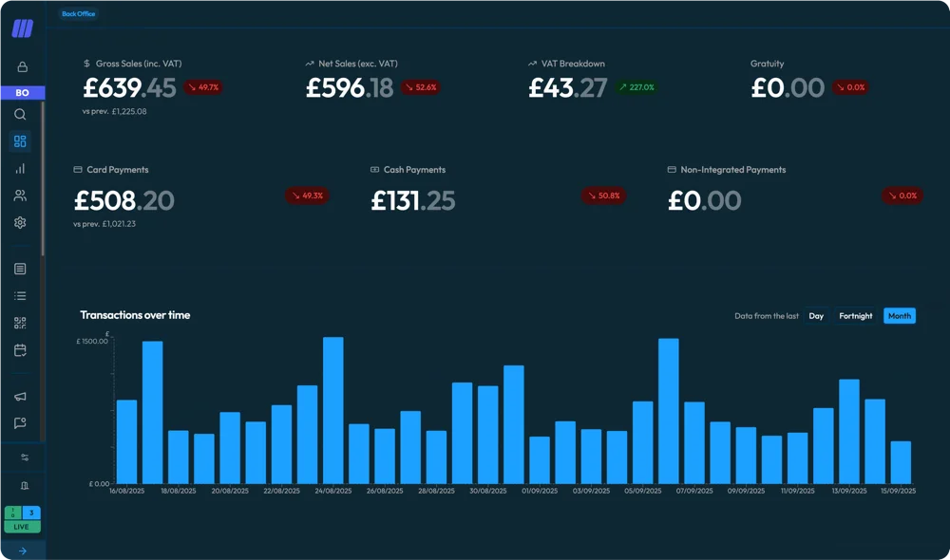Image resolution: width=950 pixels, height=560 pixels.
Task: Select the Day time range toggle
Action: pos(815,315)
